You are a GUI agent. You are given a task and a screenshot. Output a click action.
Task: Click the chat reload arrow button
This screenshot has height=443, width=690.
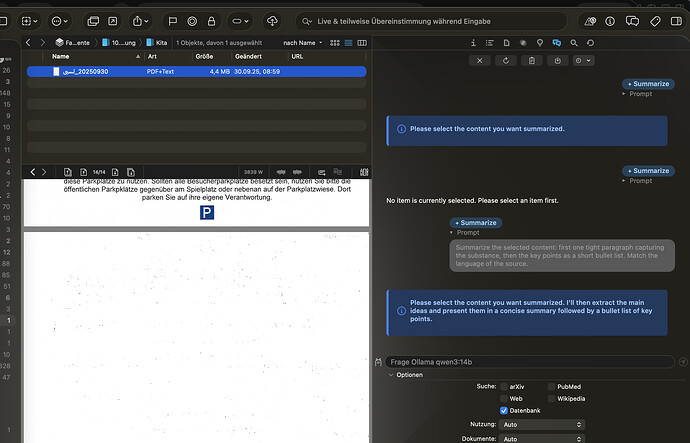[x=506, y=60]
